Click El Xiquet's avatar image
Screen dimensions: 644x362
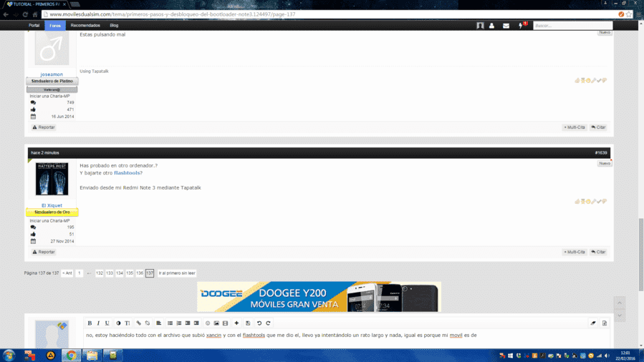point(52,179)
